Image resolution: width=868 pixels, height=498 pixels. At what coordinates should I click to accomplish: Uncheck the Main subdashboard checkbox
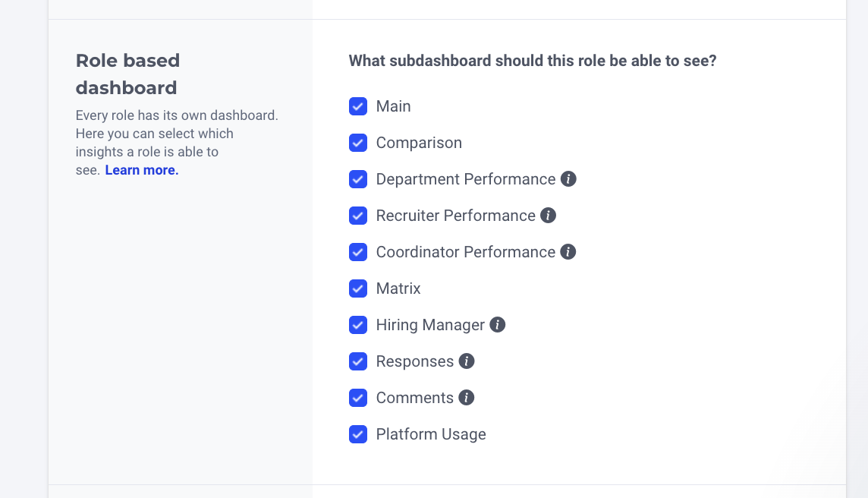(x=358, y=106)
